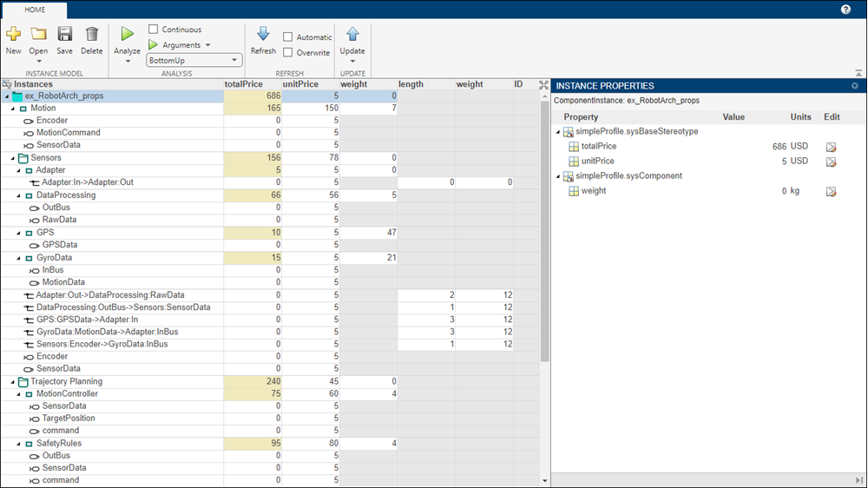The image size is (868, 488).
Task: Click properties panel scroll-to-end arrow
Action: [858, 481]
